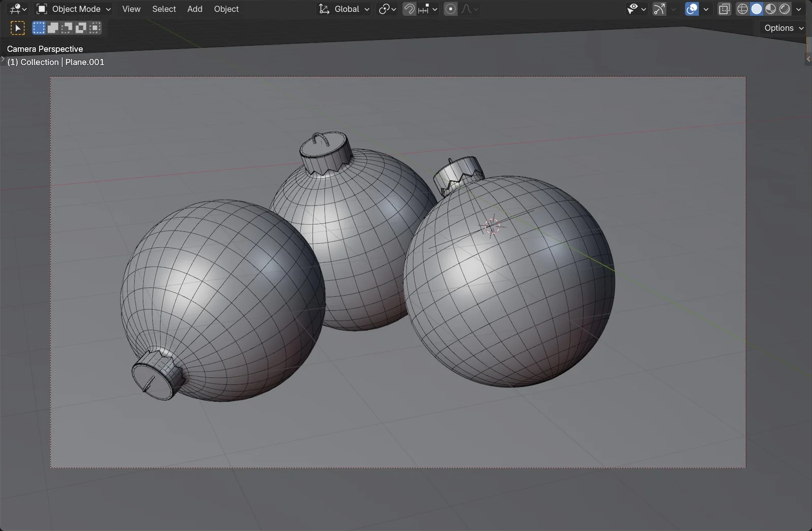This screenshot has width=812, height=531.
Task: Switch to Material Preview shading mode
Action: (x=771, y=9)
